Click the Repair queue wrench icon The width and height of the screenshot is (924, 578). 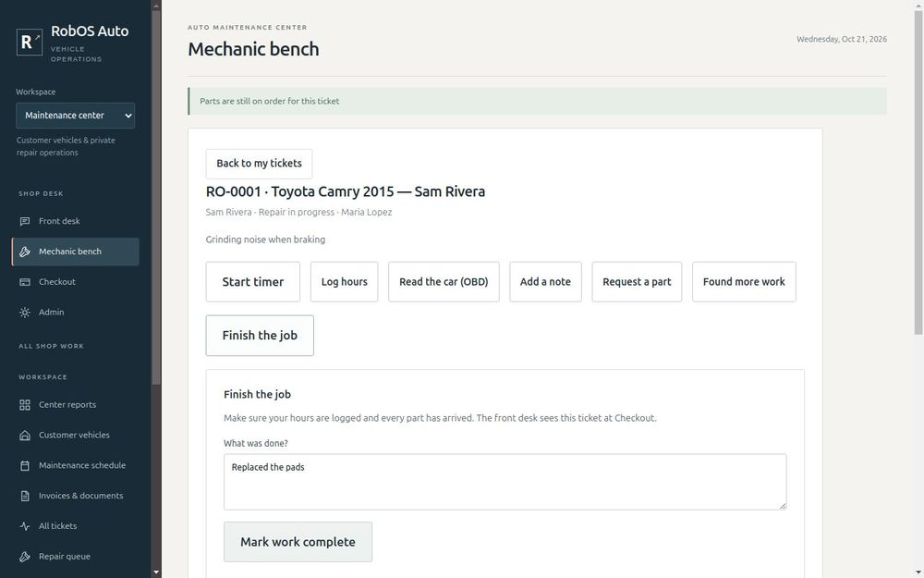(x=25, y=557)
